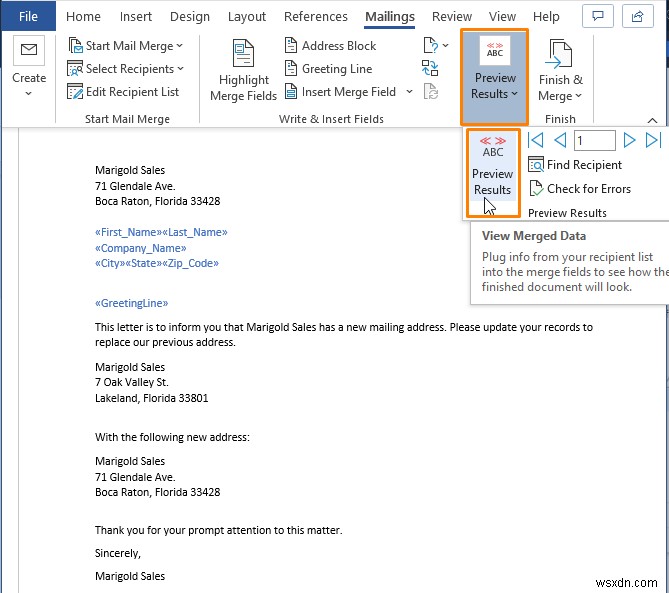Image resolution: width=669 pixels, height=593 pixels.
Task: Switch to the Home tab
Action: tap(83, 17)
